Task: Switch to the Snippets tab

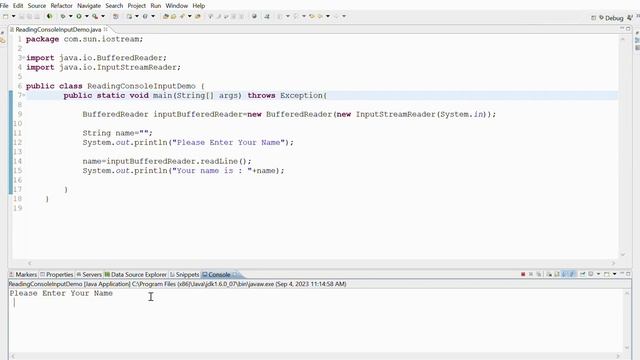Action: [184, 275]
